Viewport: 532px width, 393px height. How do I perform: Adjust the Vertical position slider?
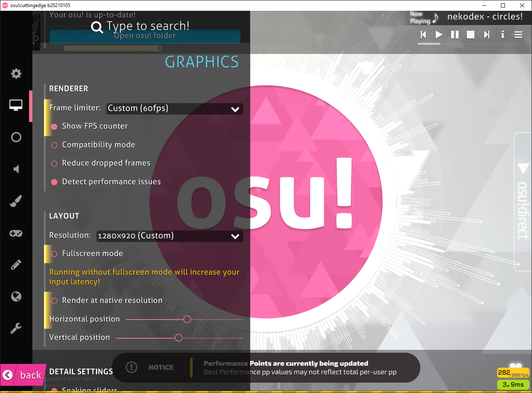[179, 337]
